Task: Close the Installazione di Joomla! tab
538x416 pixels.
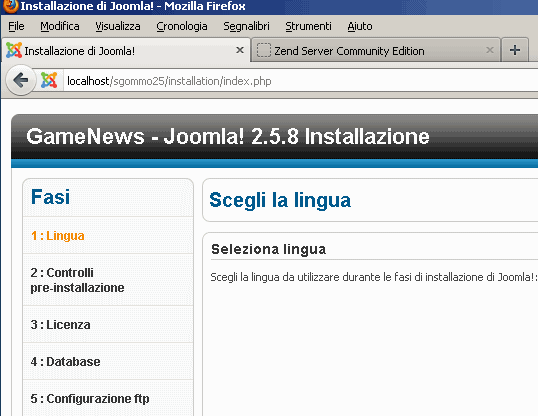Action: [240, 50]
